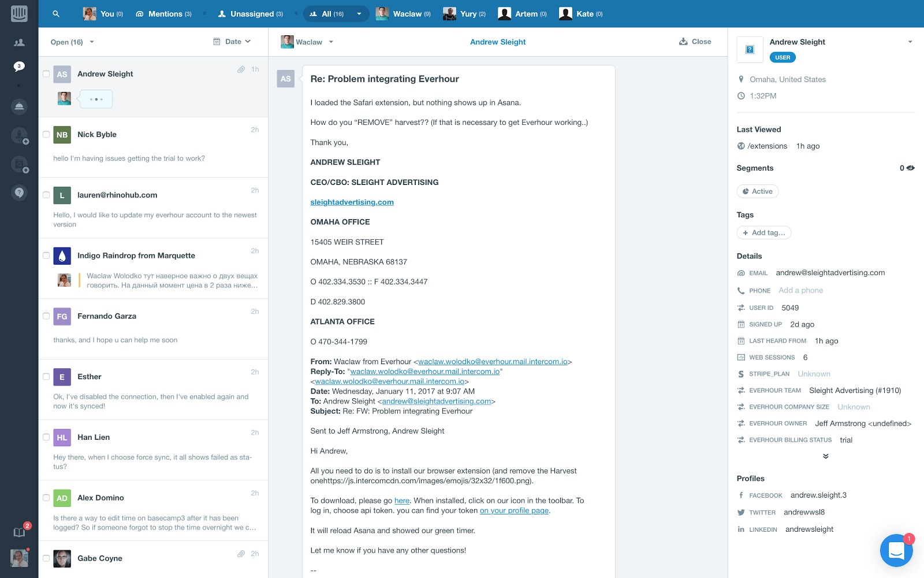Screen dimensions: 924x578
Task: Select the Andrew Sleight conversation checkbox
Action: click(x=46, y=74)
